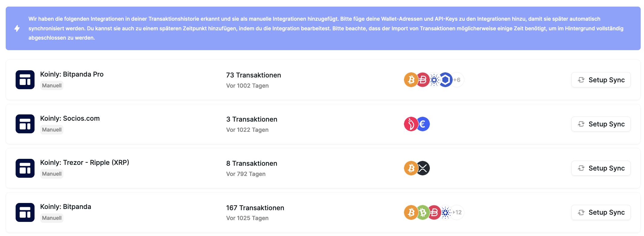Click the Bitcoin coin icon in Bitpanda Pro row
Viewport: 644px width, 236px height.
(411, 80)
